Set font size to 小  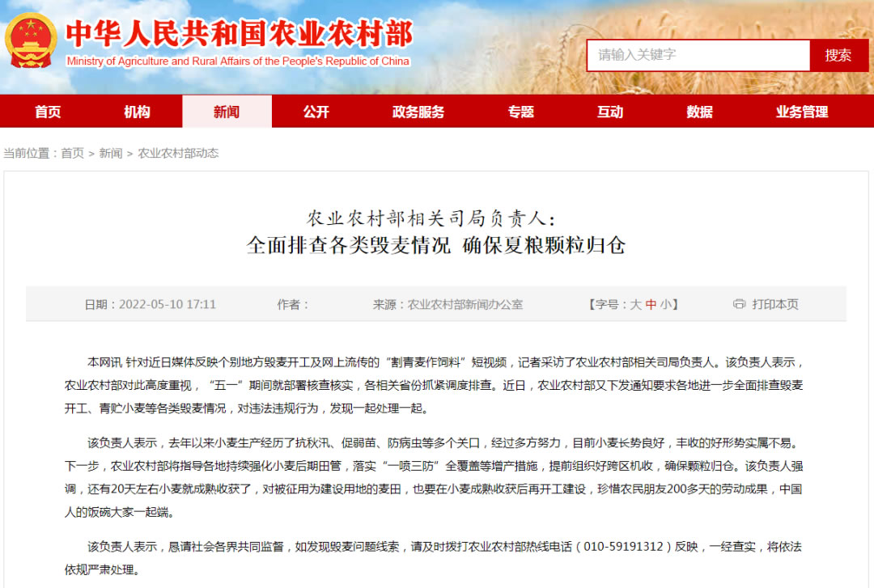point(665,304)
